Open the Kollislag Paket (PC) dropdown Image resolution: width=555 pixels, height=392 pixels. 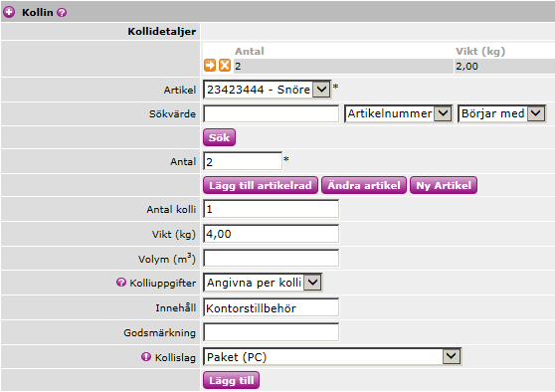(332, 356)
